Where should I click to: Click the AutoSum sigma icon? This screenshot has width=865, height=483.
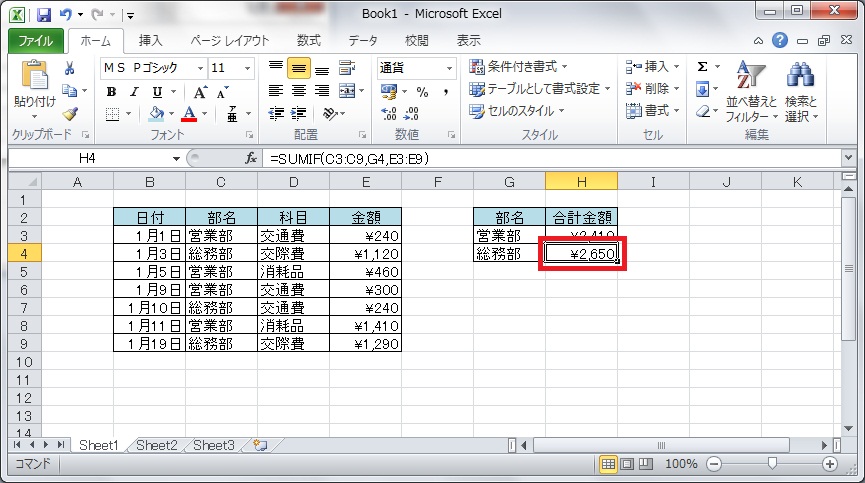click(x=702, y=67)
